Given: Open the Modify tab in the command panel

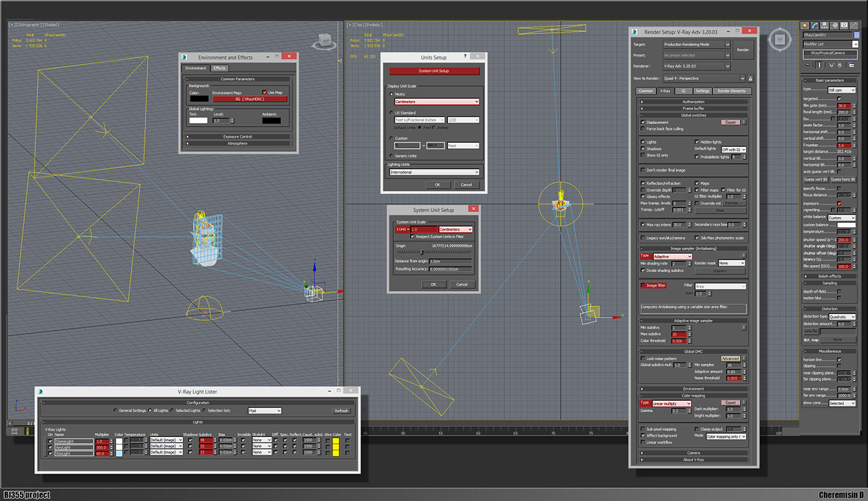Looking at the screenshot, I should (x=815, y=25).
